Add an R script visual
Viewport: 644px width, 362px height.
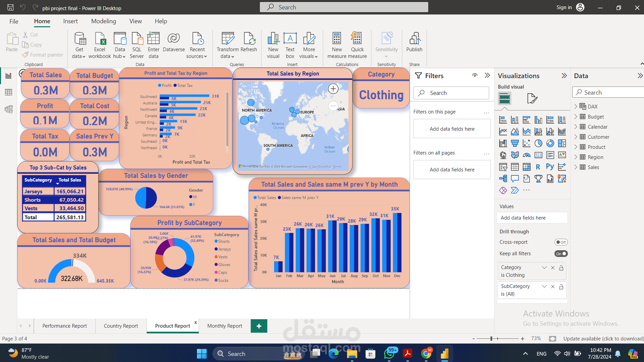point(538,166)
